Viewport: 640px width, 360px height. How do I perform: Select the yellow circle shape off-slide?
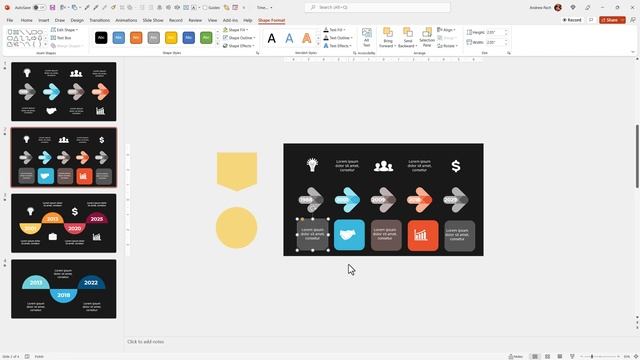pyautogui.click(x=236, y=227)
